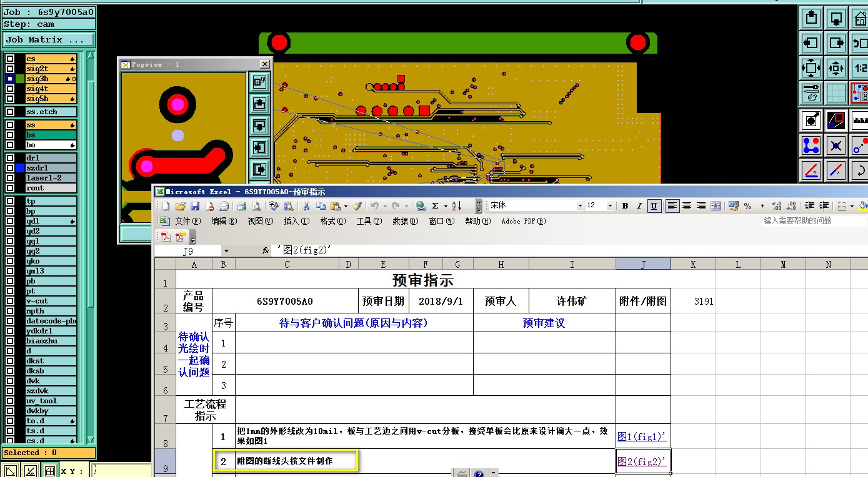The height and width of the screenshot is (477, 868).
Task: Expand the toolbar options chevron
Action: tap(479, 206)
